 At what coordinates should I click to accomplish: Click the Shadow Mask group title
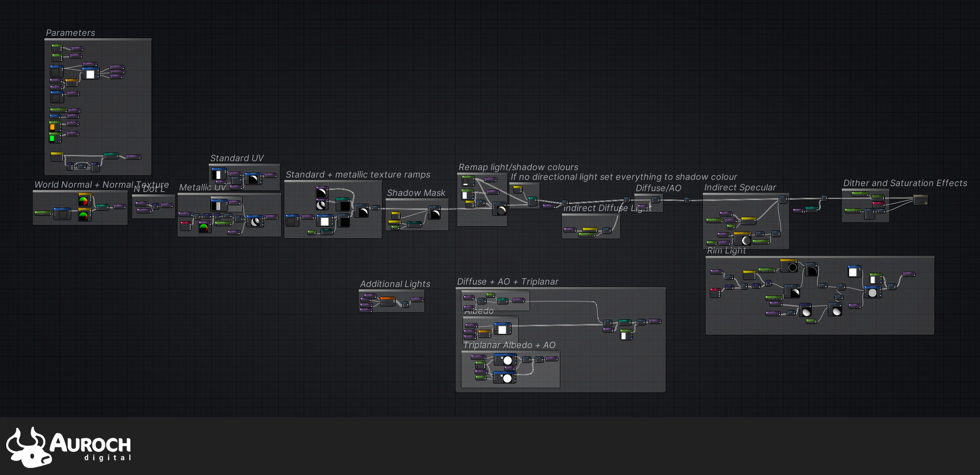coord(416,193)
